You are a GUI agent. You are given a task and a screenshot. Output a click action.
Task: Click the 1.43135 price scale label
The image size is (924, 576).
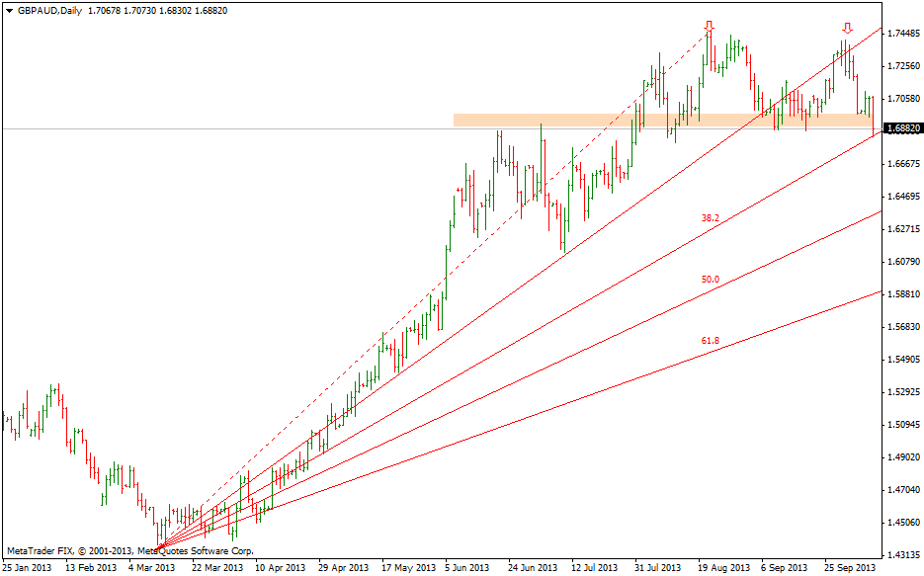pyautogui.click(x=903, y=554)
